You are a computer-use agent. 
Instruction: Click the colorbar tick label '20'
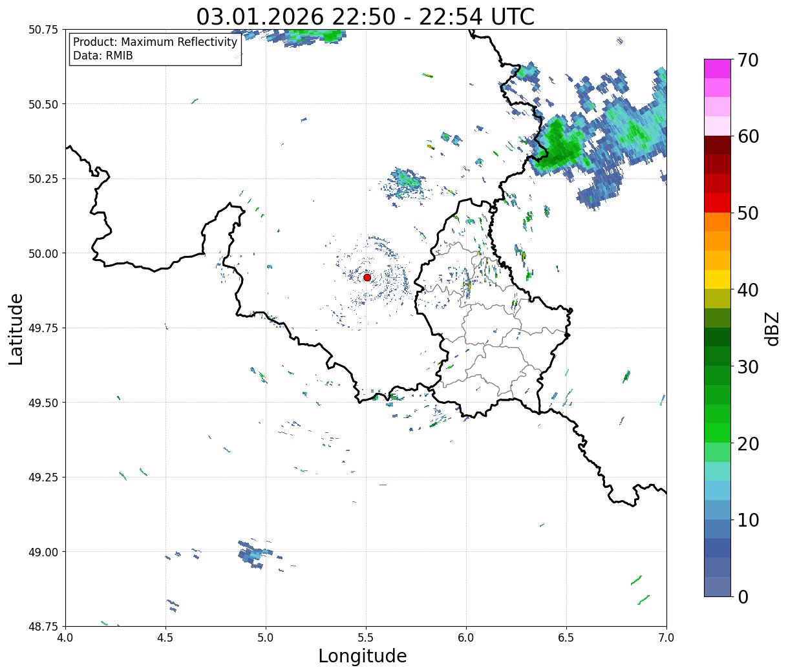click(x=747, y=443)
